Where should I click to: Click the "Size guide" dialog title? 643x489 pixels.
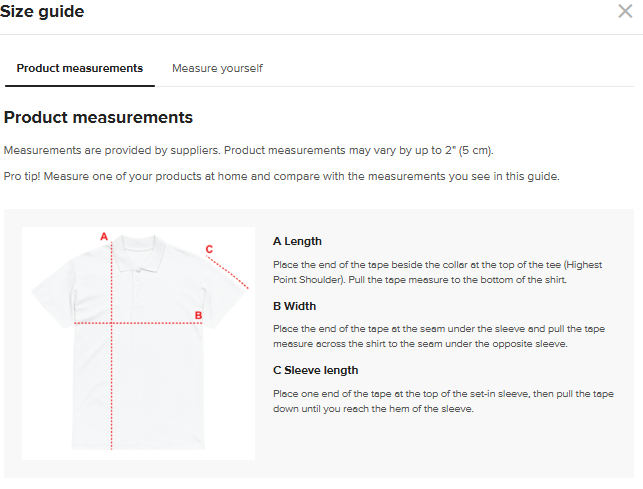[x=43, y=12]
